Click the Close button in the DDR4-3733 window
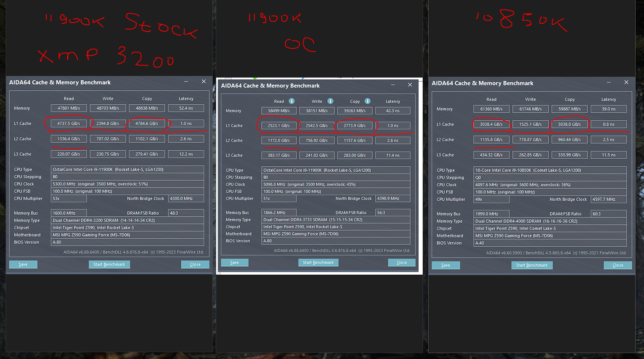 401,263
